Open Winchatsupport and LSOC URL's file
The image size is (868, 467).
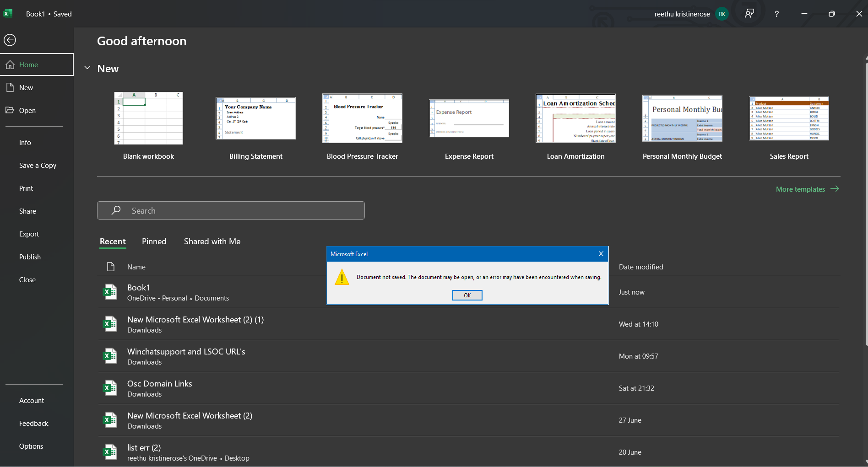click(x=186, y=352)
